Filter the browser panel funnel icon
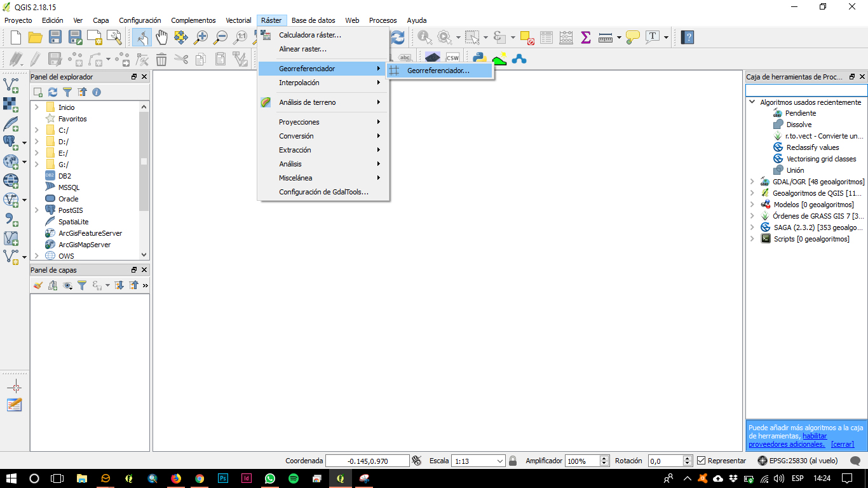Screen dimensions: 868x488 coord(67,92)
